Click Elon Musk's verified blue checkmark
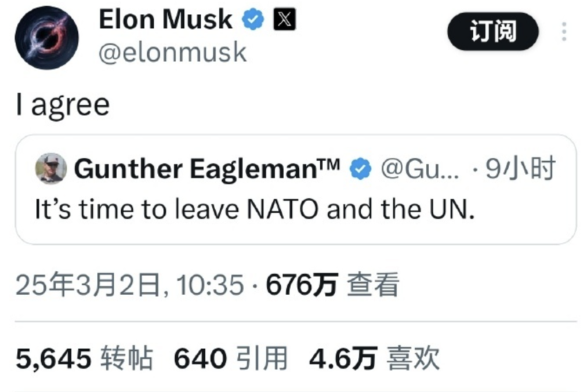The width and height of the screenshot is (587, 392). click(252, 19)
